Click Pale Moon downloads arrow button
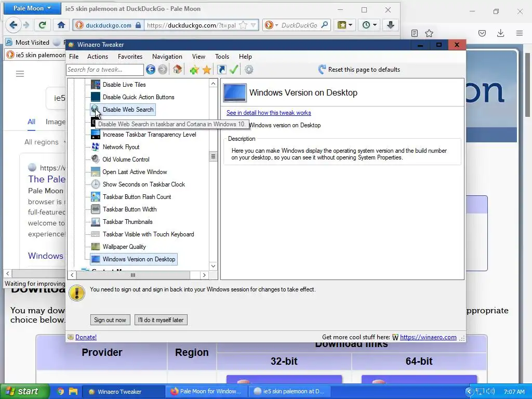This screenshot has height=399, width=532. [391, 25]
